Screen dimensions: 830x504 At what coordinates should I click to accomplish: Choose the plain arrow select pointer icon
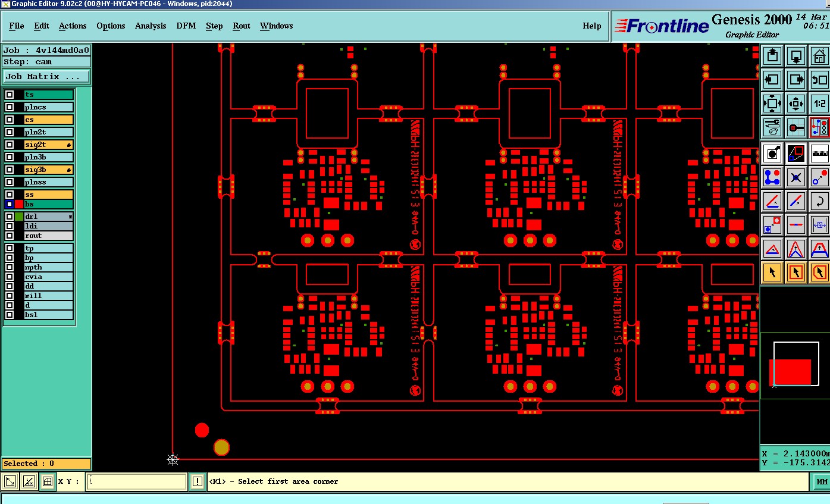click(x=772, y=273)
